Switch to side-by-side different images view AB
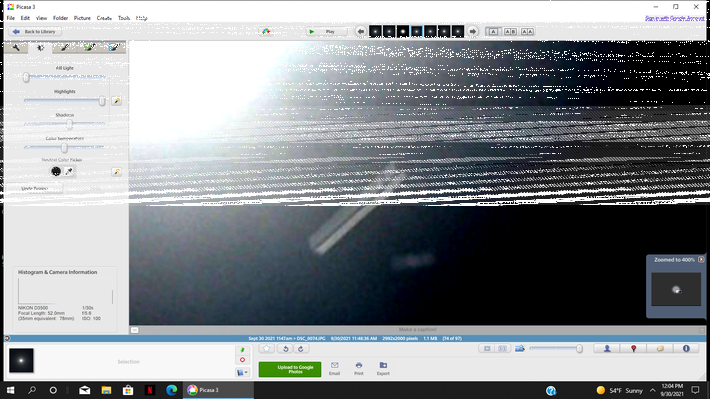This screenshot has height=399, width=710. 510,32
